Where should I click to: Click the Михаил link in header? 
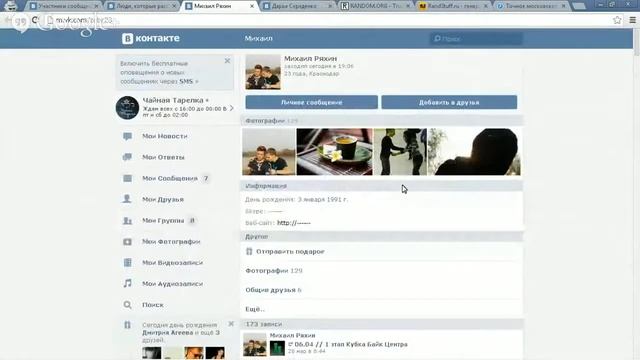pyautogui.click(x=258, y=38)
